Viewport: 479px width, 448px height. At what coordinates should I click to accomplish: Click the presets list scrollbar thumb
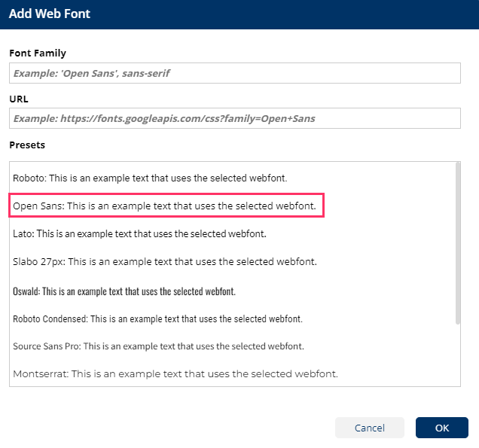[457, 241]
